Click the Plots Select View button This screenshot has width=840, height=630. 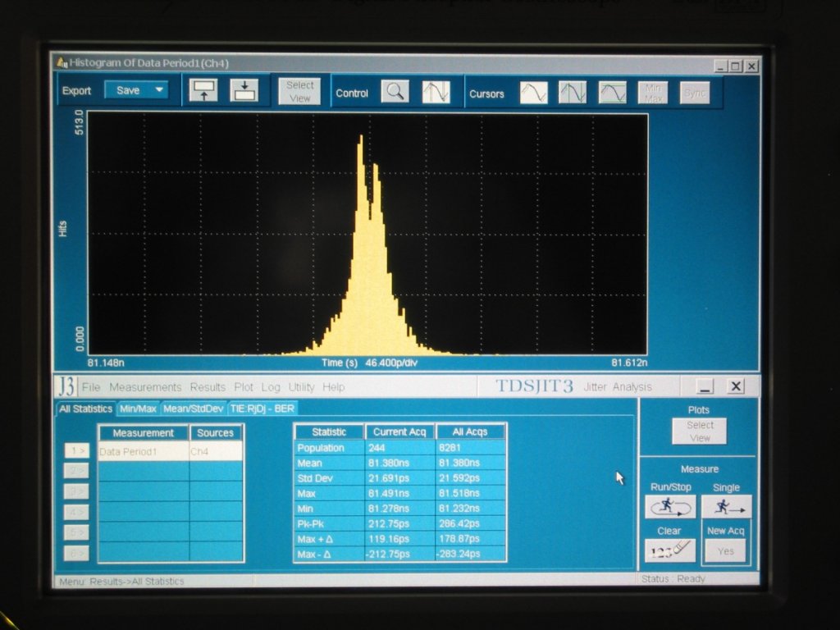[x=700, y=431]
